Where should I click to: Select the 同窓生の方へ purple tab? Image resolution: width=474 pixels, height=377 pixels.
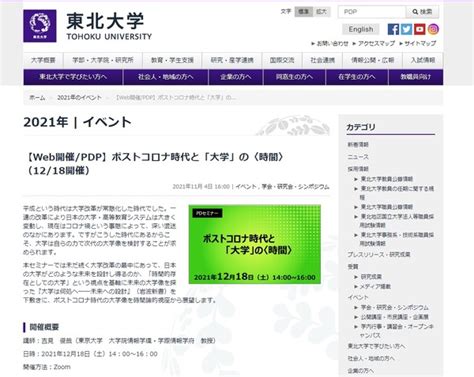tap(294, 77)
